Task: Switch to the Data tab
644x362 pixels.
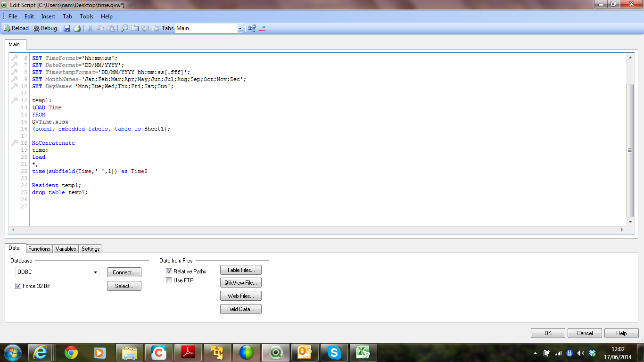Action: (15, 248)
